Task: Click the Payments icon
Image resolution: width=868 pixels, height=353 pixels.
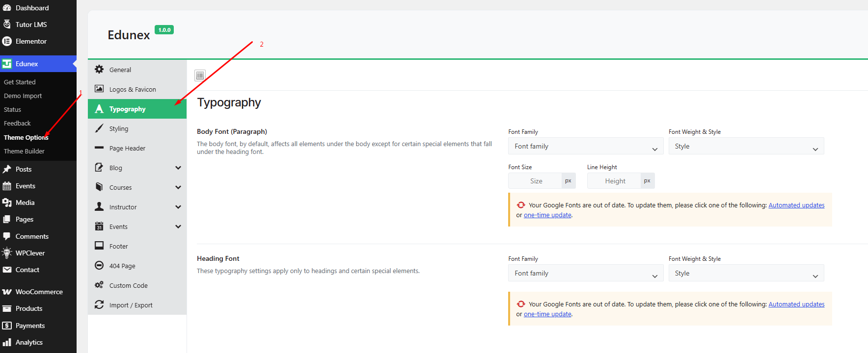Action: (x=7, y=326)
